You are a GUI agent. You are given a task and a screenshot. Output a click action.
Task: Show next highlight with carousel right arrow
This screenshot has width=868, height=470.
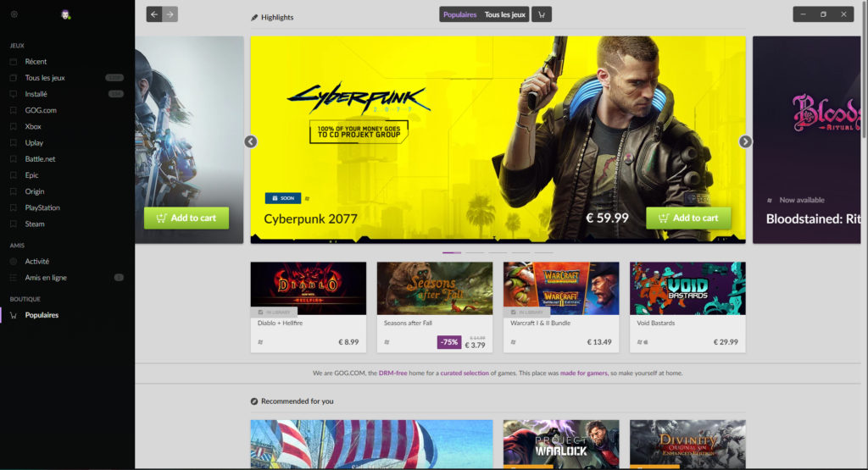coord(745,141)
